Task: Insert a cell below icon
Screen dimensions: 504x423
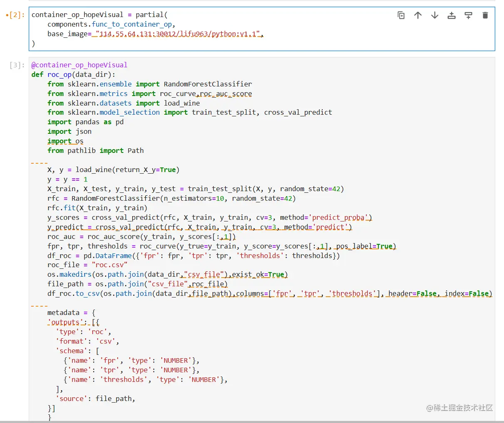Action: [468, 15]
